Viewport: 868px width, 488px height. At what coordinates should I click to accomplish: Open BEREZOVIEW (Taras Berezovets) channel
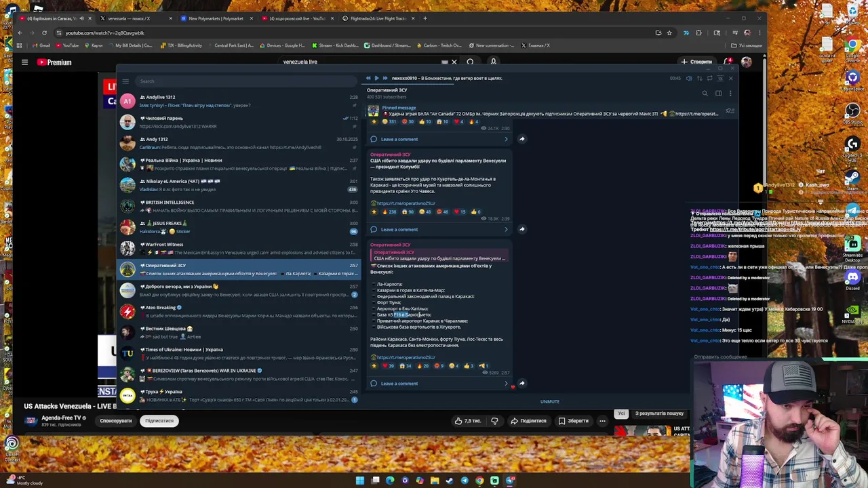237,374
